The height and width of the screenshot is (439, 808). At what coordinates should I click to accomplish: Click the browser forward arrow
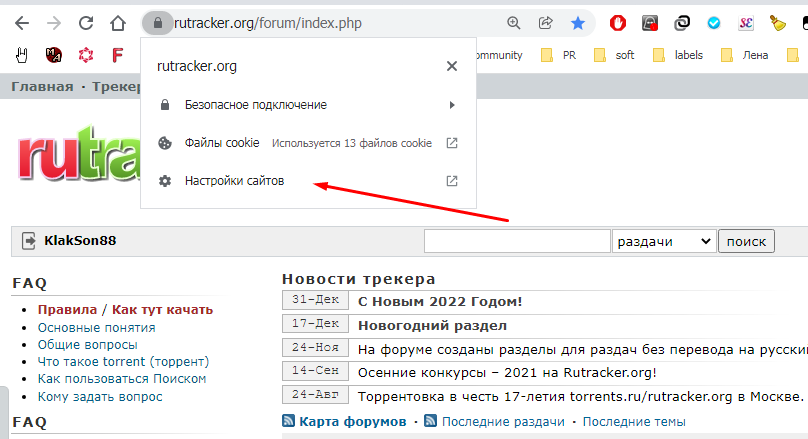(54, 23)
